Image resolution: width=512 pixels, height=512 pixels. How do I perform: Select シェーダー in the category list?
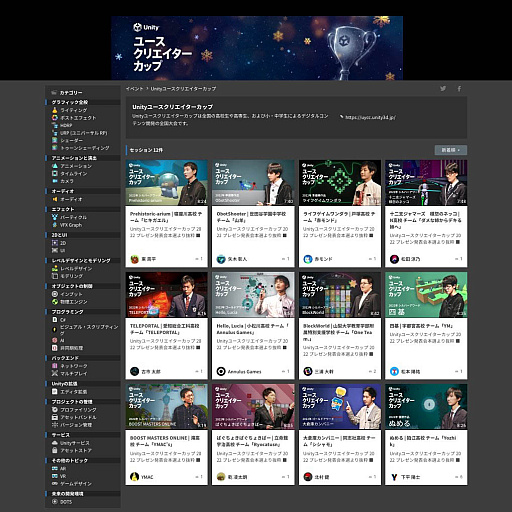[72, 141]
